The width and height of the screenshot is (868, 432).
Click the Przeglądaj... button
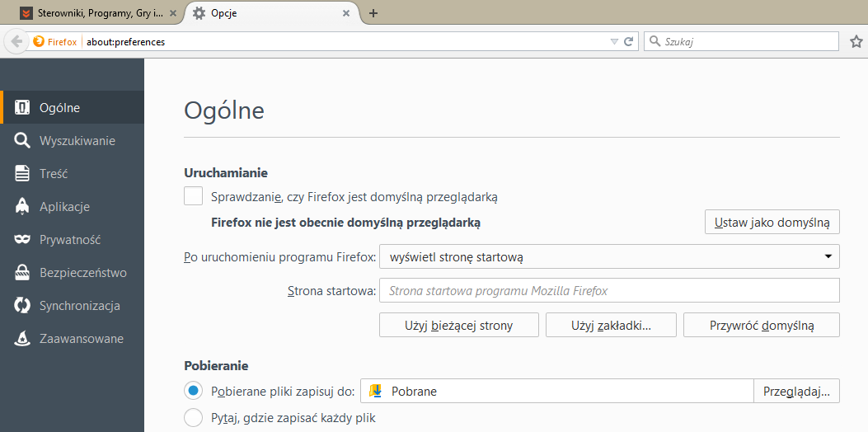tap(796, 391)
